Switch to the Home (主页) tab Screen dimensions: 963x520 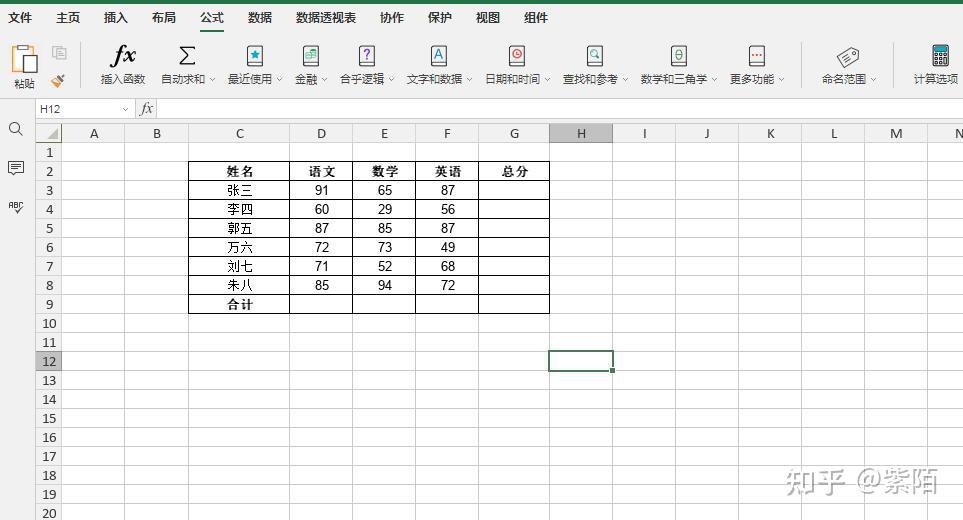[68, 18]
